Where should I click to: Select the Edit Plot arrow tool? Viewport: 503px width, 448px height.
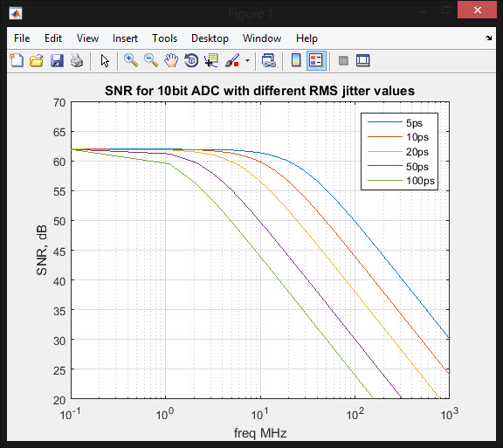105,60
